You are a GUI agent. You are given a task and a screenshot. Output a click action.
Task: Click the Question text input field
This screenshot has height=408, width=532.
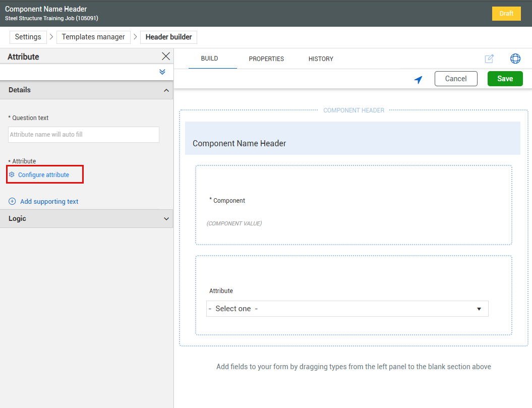coord(84,135)
